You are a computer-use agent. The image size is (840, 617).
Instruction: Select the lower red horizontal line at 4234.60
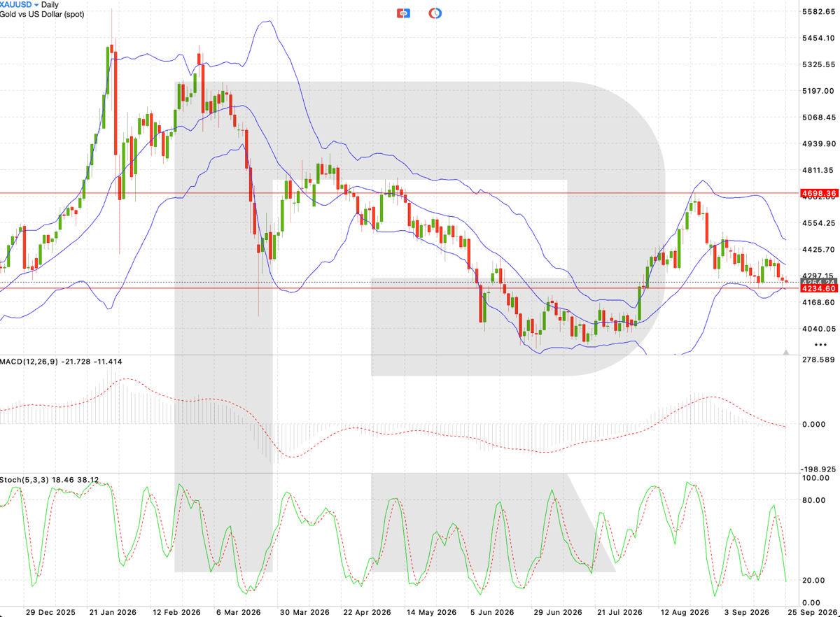coord(399,288)
